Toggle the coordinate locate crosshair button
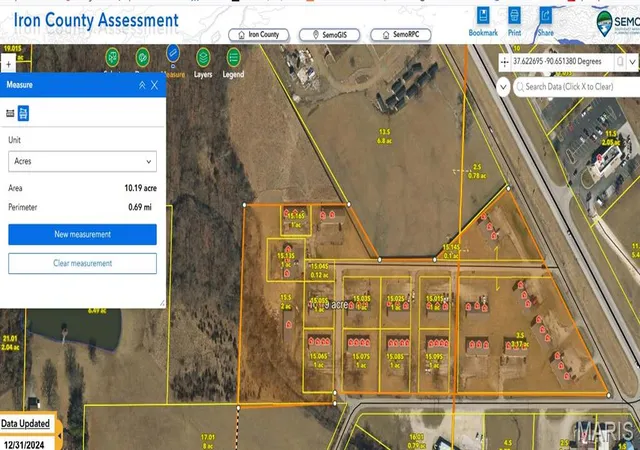 pos(504,62)
